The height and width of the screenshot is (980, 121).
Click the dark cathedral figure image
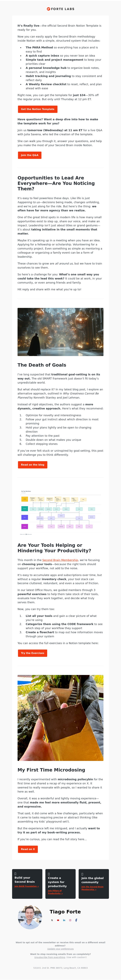(60, 332)
